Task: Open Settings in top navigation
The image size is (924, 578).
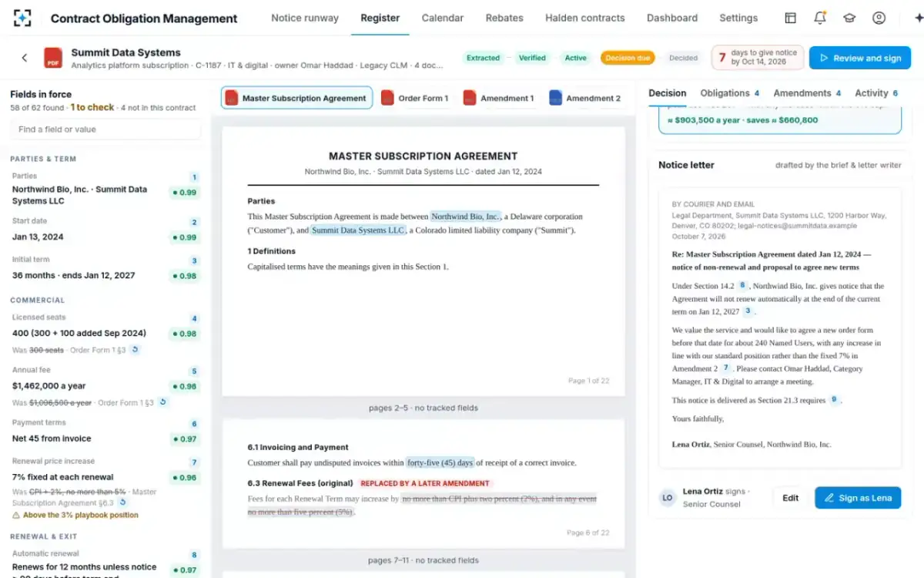Action: pyautogui.click(x=738, y=18)
